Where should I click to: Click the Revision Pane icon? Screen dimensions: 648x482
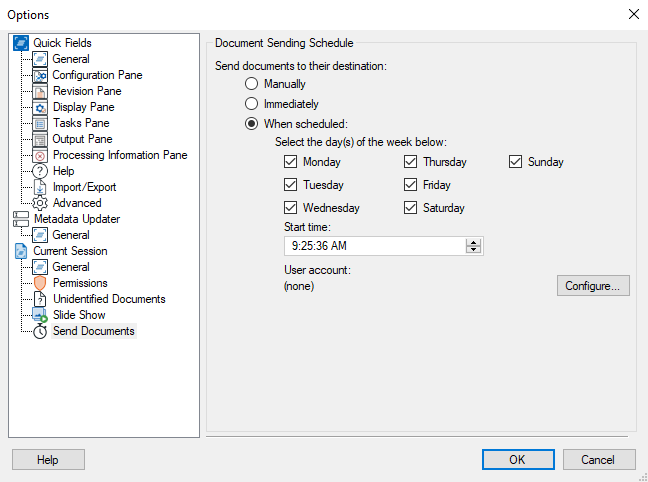click(40, 91)
